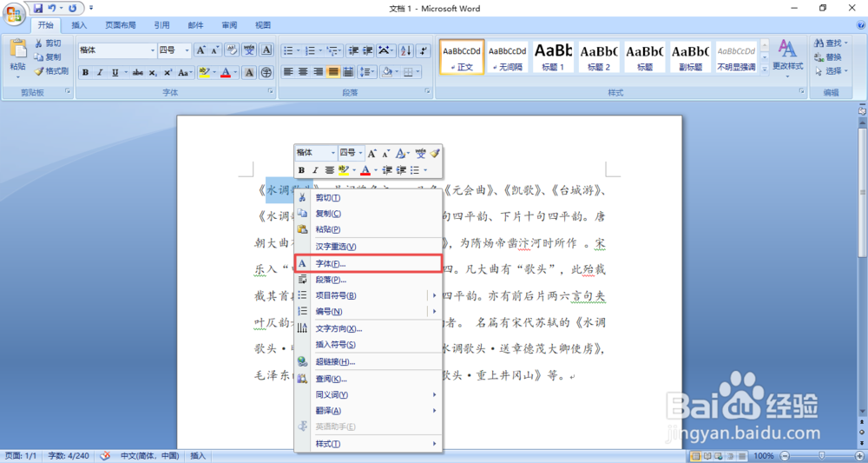
Task: Click enclosed character icon in ribbon
Action: (266, 73)
